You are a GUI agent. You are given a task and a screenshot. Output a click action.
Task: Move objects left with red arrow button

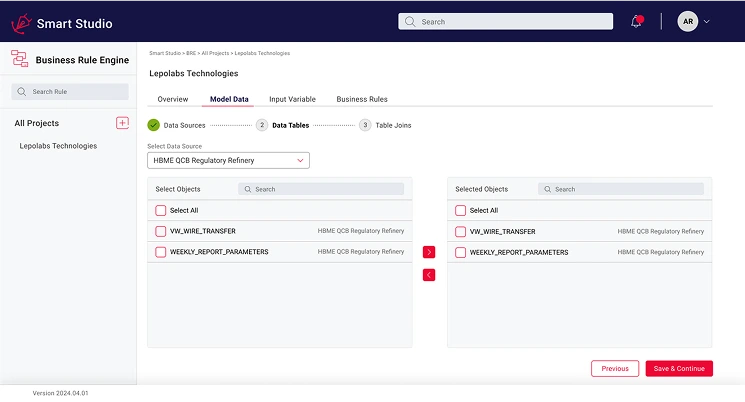tap(429, 274)
